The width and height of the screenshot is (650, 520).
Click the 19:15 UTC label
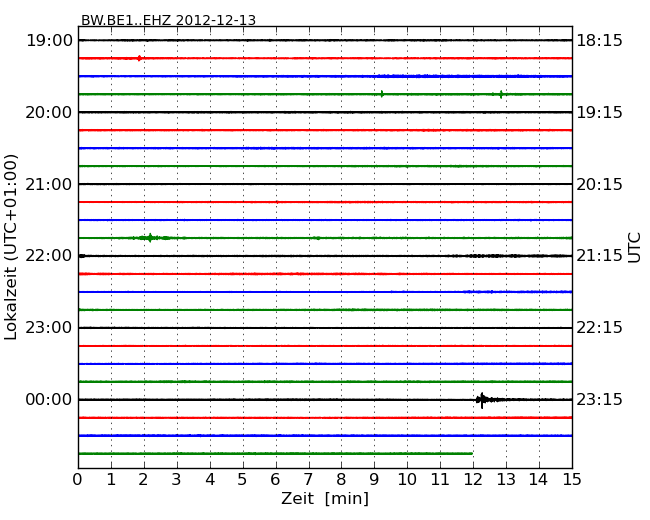click(600, 112)
